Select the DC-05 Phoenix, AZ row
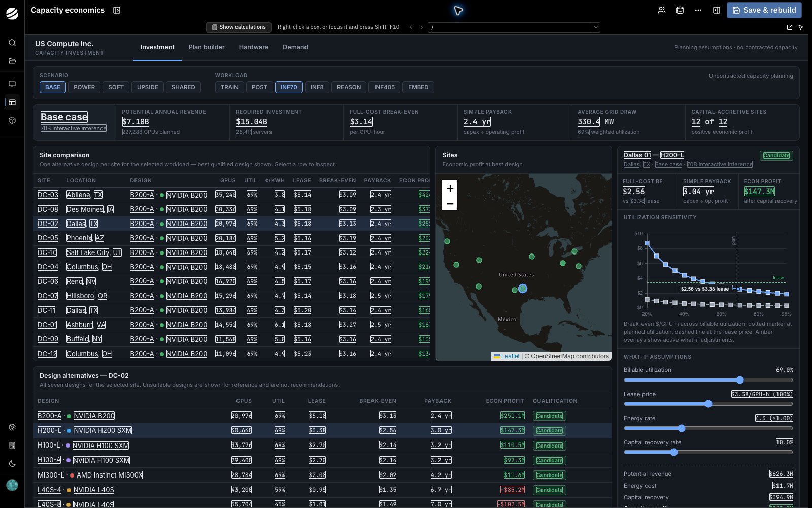This screenshot has height=508, width=812. [x=232, y=238]
